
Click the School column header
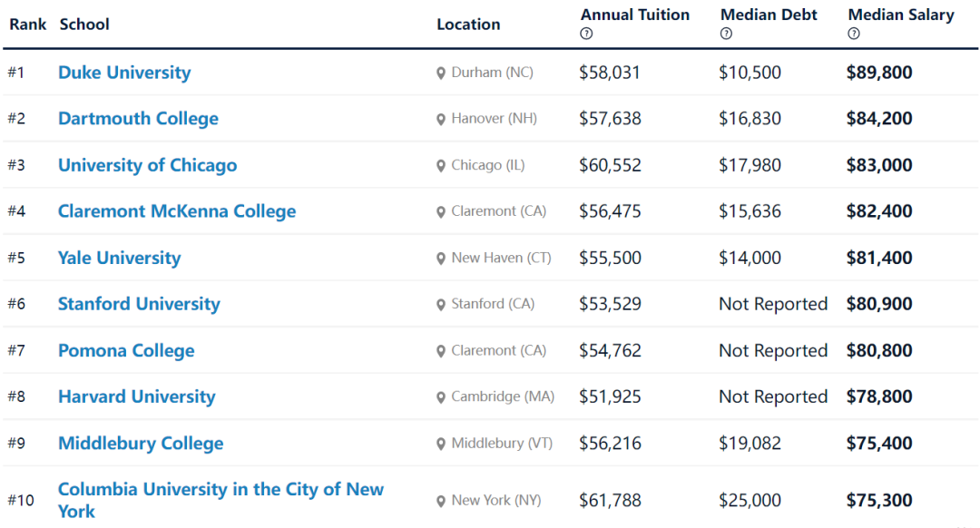(84, 24)
